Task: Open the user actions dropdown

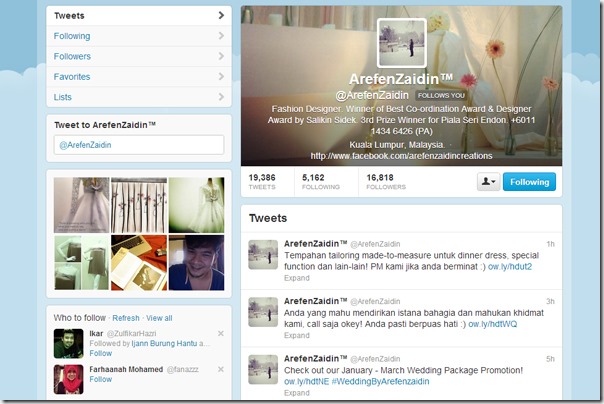Action: (488, 181)
